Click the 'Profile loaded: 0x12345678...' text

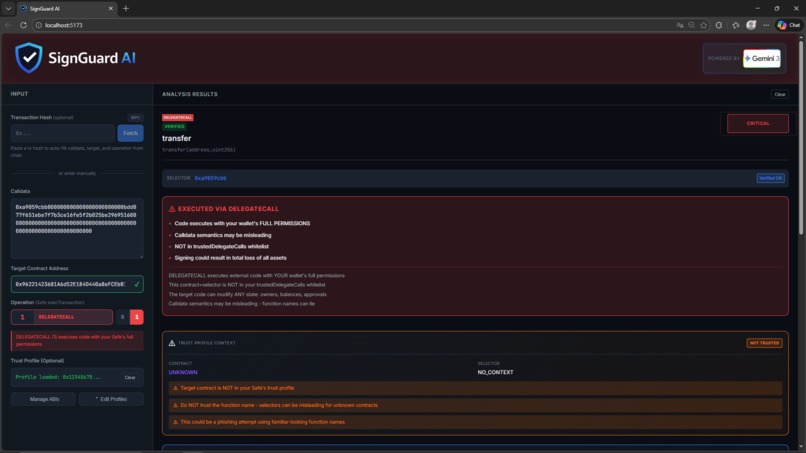point(58,377)
